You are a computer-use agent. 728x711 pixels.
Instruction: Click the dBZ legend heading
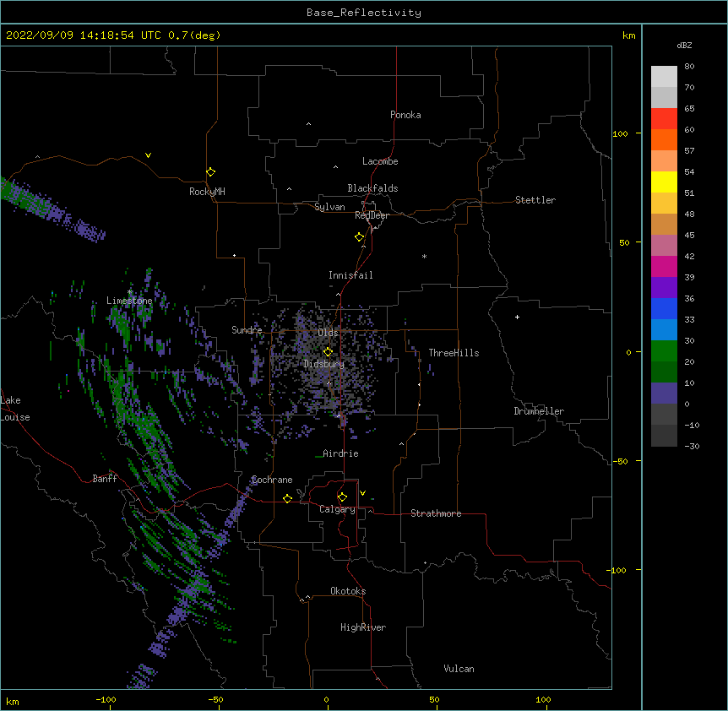pyautogui.click(x=684, y=46)
